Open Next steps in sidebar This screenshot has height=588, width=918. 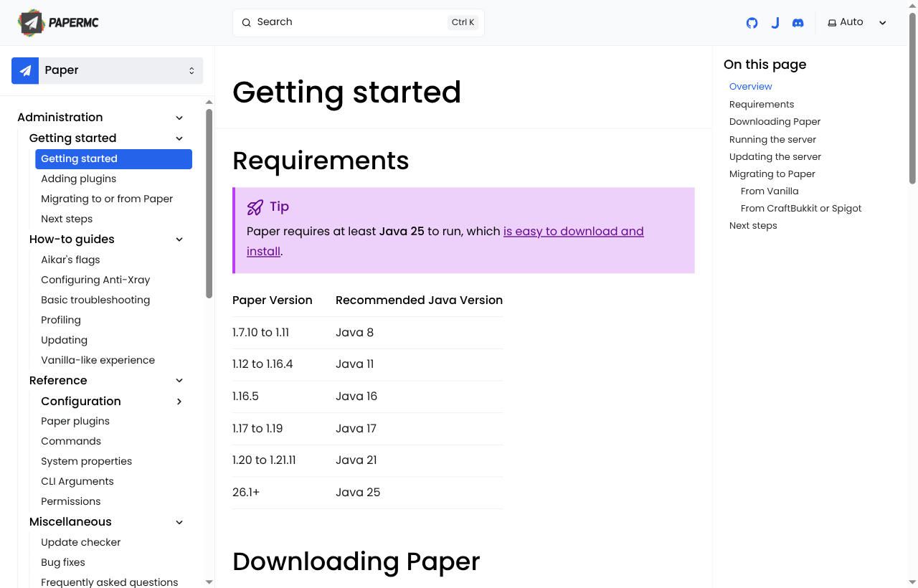pyautogui.click(x=67, y=219)
